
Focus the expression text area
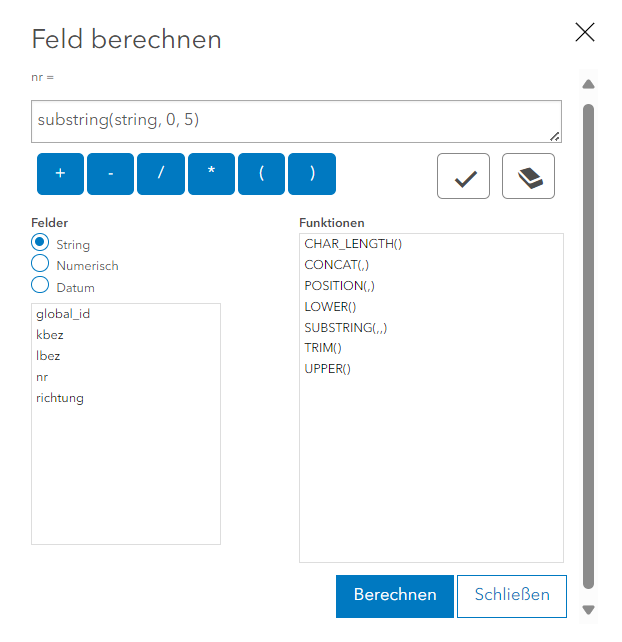pos(296,122)
